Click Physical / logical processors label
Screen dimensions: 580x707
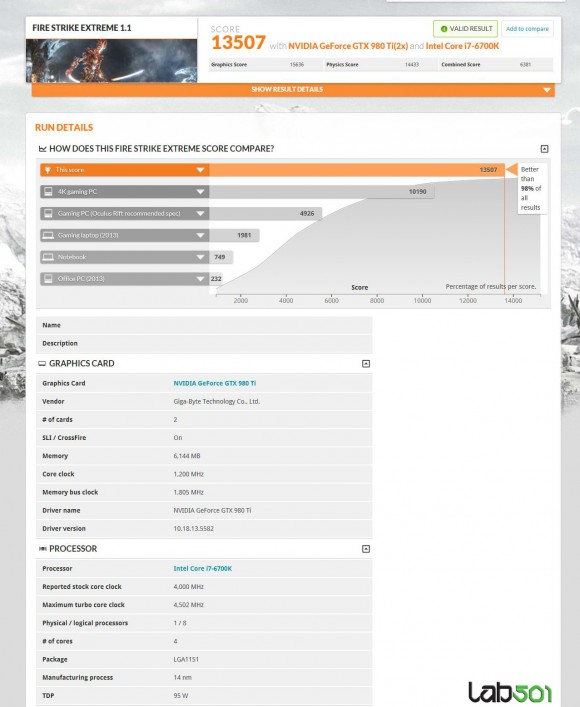[85, 623]
